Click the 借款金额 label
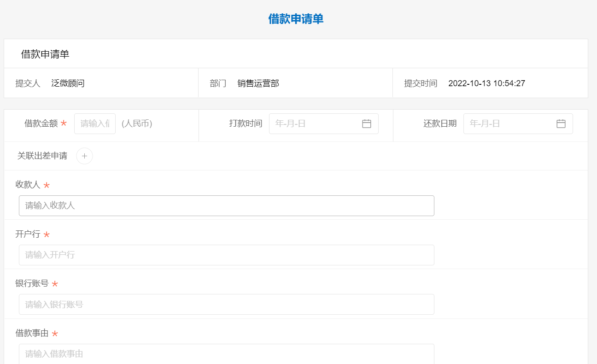Screen dimensions: 597x364 tap(41, 123)
